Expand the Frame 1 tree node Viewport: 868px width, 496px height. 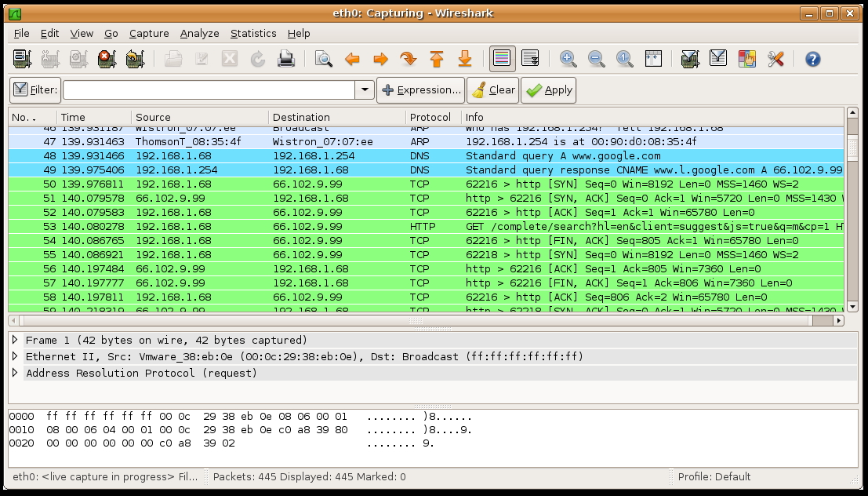[x=16, y=340]
